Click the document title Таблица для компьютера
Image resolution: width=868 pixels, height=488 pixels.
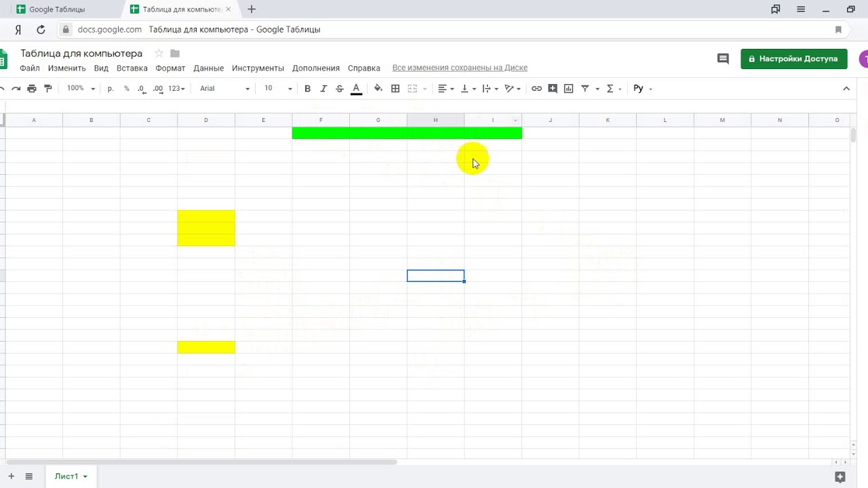point(81,54)
